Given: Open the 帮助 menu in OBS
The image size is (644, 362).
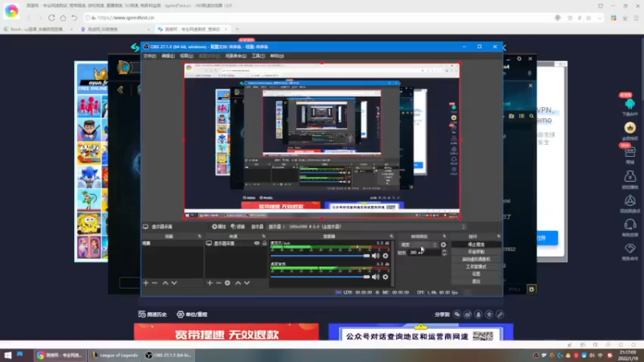Looking at the screenshot, I should (x=277, y=56).
